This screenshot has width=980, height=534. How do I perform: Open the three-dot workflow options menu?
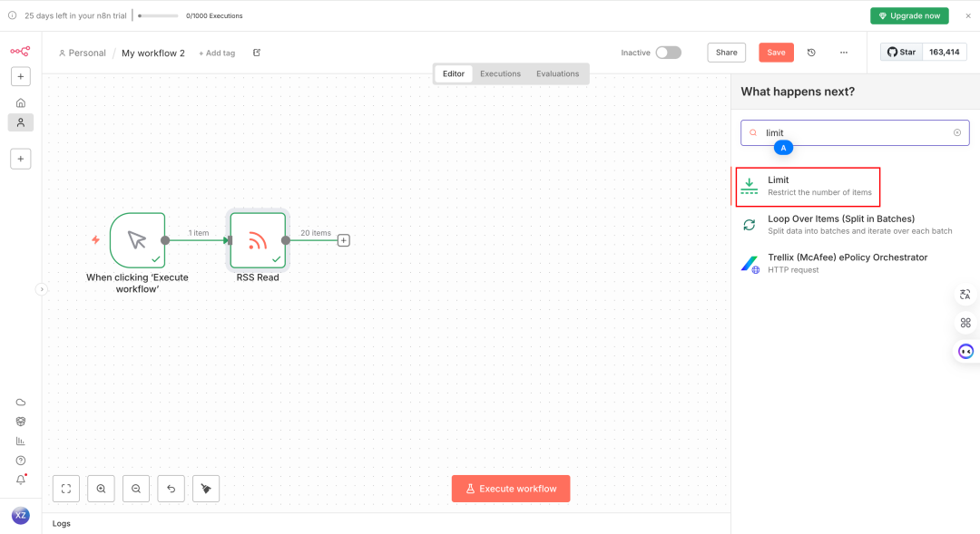pyautogui.click(x=844, y=53)
